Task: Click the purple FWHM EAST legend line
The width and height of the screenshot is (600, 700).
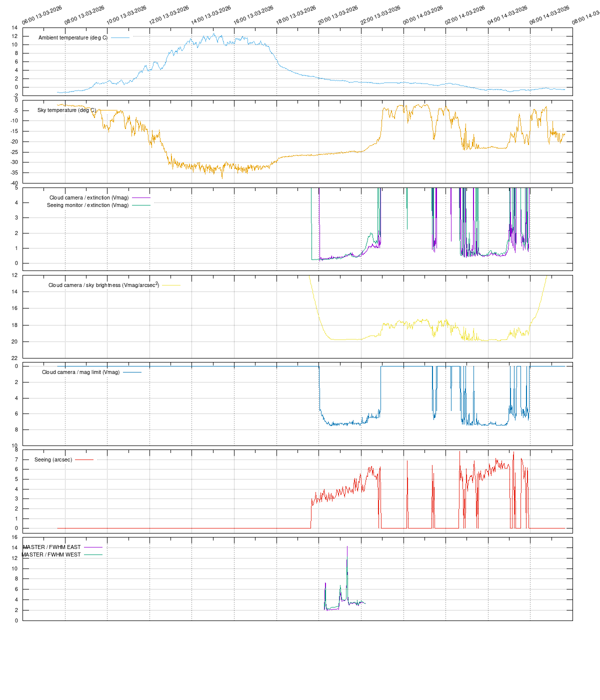Action: (93, 547)
